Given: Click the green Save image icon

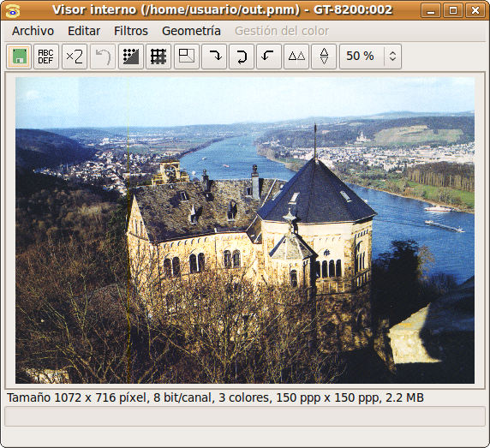Looking at the screenshot, I should coord(19,57).
